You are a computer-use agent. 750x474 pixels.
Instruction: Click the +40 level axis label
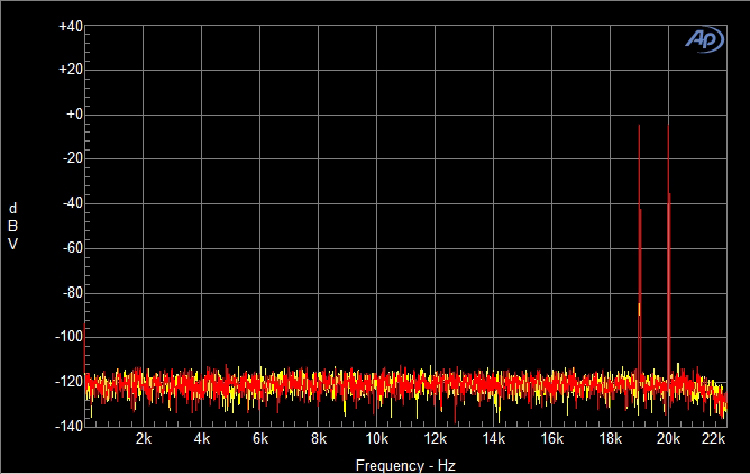click(x=69, y=26)
